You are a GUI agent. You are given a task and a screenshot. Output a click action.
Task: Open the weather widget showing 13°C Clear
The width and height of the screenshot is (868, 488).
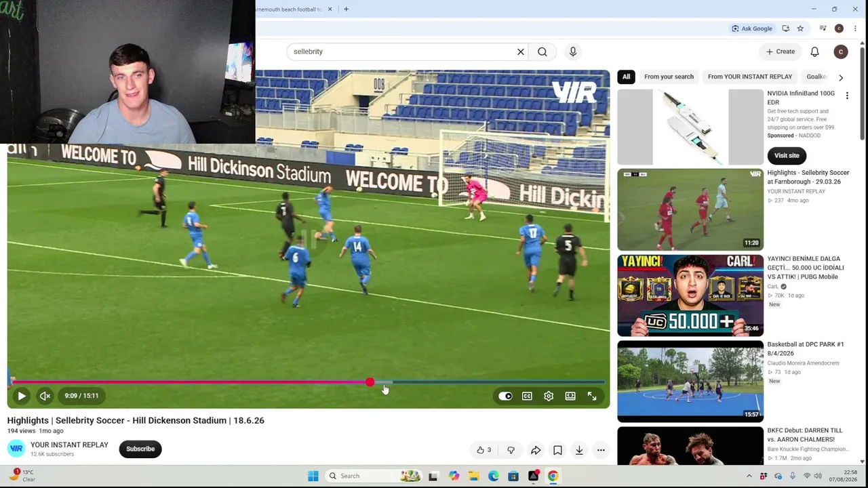22,476
